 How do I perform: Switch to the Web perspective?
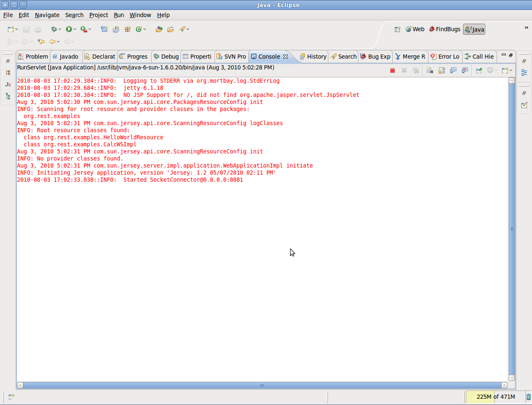[x=415, y=29]
